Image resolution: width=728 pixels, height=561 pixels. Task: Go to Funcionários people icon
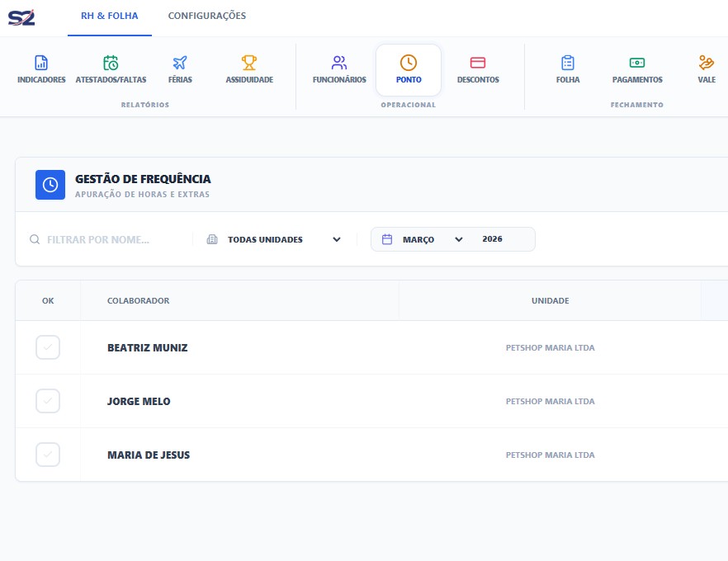tap(339, 64)
